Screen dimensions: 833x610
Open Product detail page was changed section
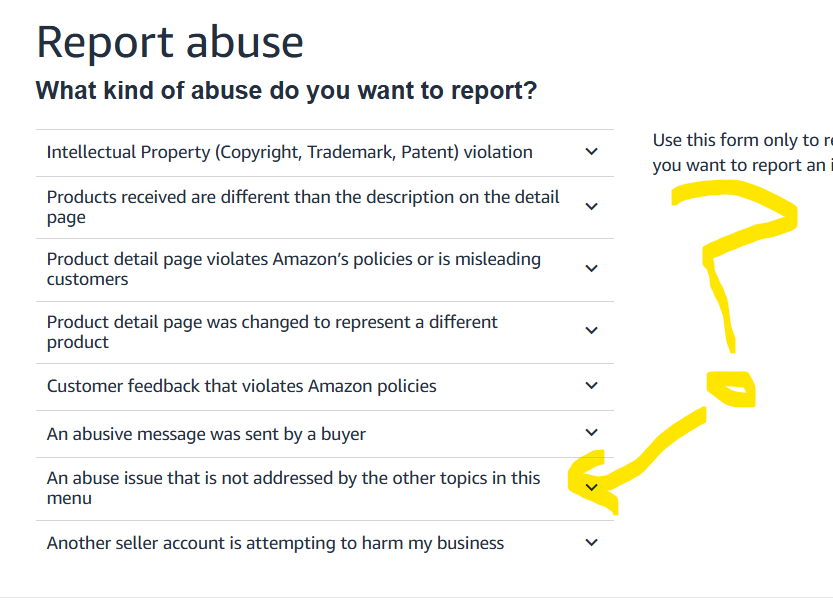point(325,333)
